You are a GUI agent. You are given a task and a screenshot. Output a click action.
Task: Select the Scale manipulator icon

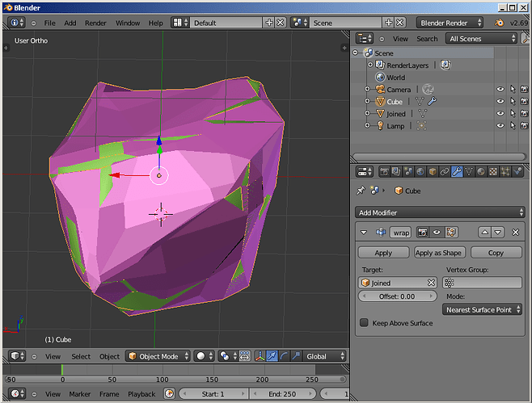point(296,356)
